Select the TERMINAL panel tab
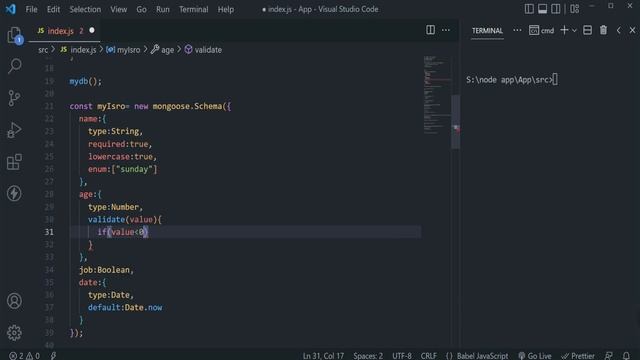 pos(487,31)
